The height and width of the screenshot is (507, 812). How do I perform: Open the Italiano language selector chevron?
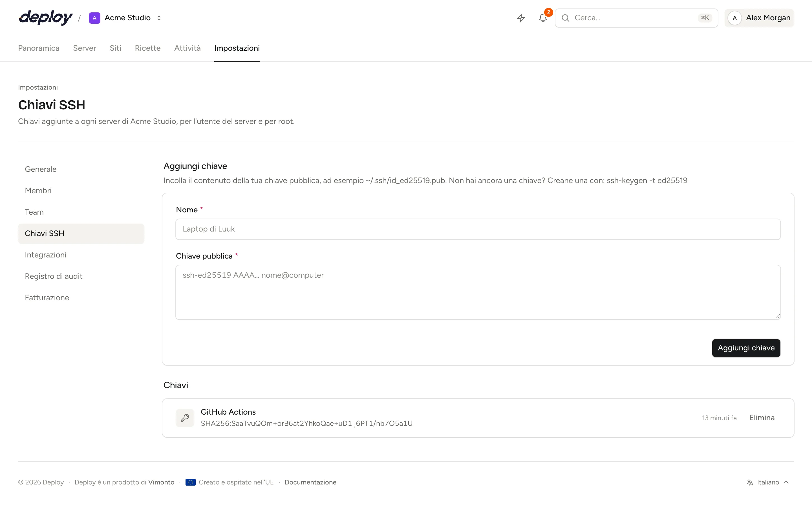(x=786, y=482)
